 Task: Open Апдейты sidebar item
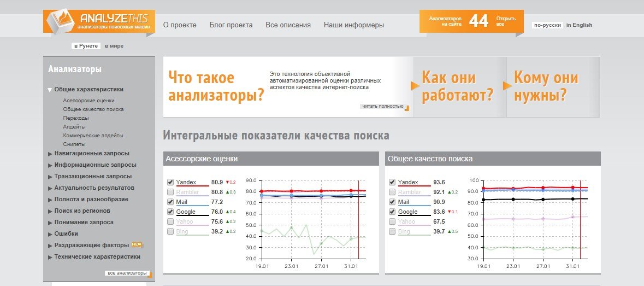[74, 126]
